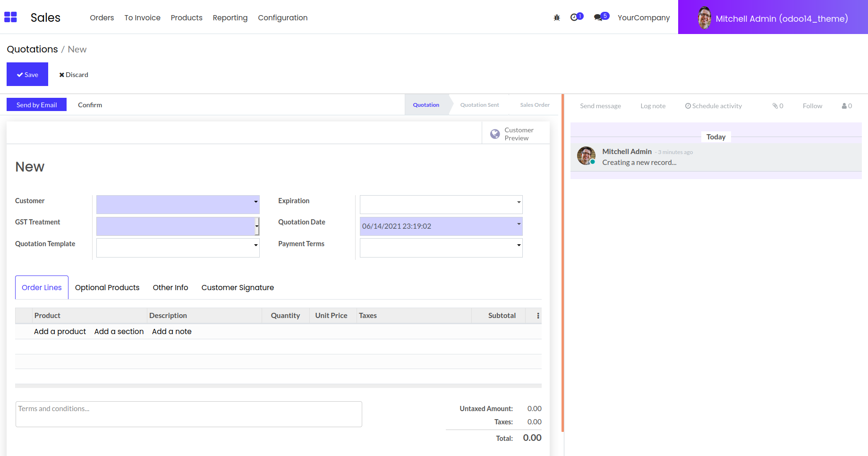
Task: Click into the Terms and conditions field
Action: (x=188, y=414)
